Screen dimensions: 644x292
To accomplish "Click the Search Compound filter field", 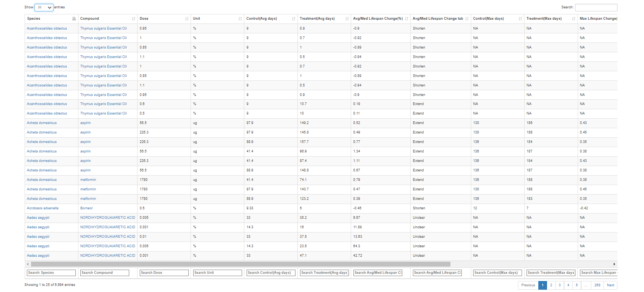I will click(105, 273).
